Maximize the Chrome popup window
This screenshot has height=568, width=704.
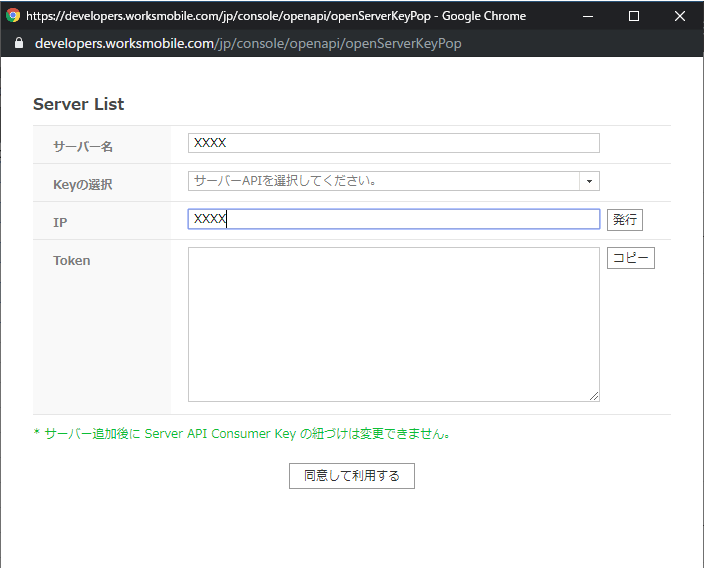coord(633,16)
